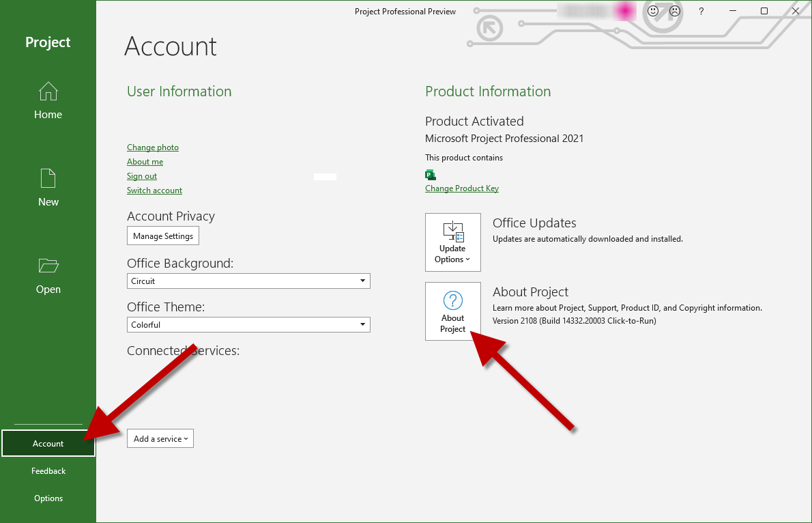Click Manage Settings under Account Privacy
Screen dimensions: 812x523
(x=162, y=236)
